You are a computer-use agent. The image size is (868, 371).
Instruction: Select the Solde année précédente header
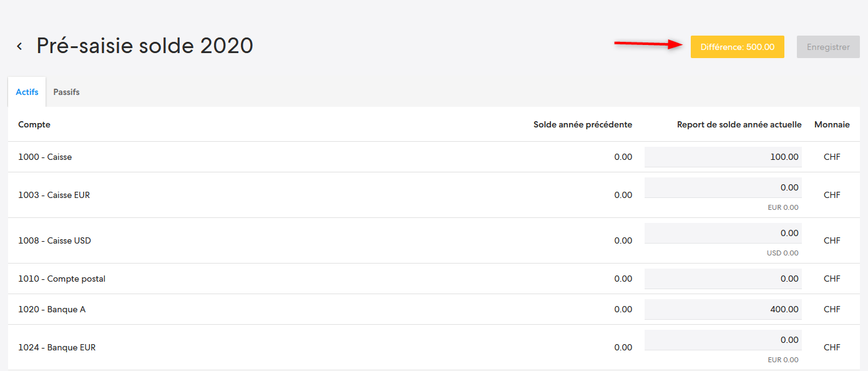pos(583,124)
